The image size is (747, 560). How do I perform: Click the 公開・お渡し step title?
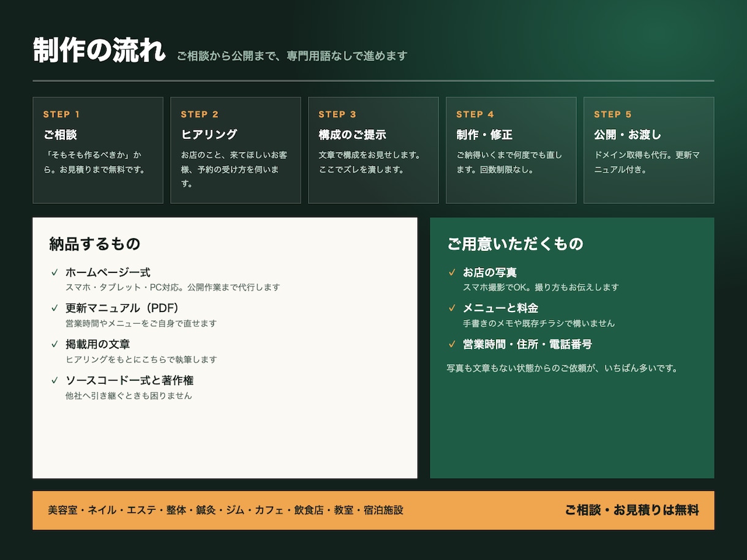click(x=628, y=135)
